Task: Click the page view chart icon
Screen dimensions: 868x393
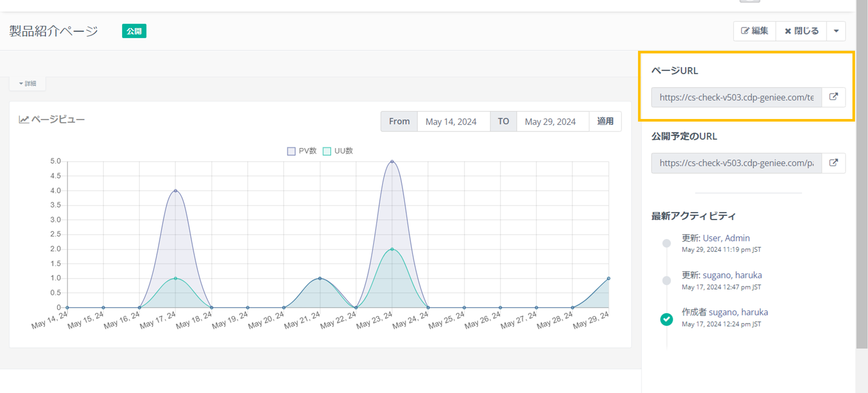Action: point(23,119)
